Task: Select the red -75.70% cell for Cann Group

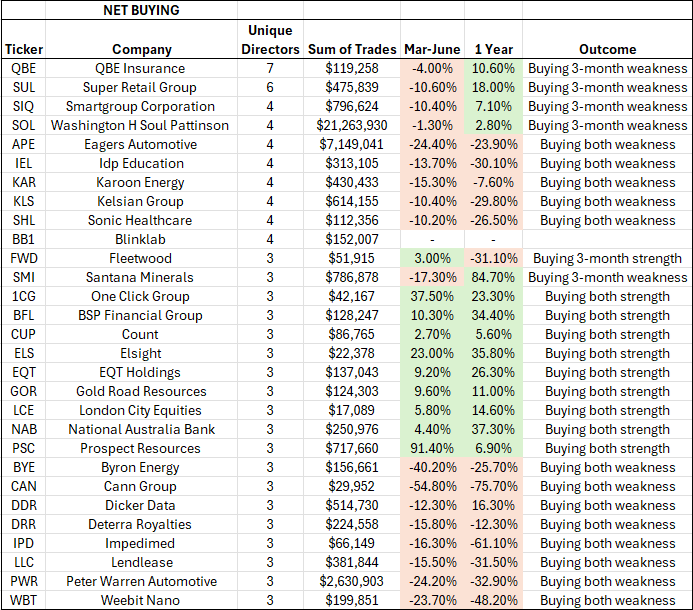Action: pos(493,486)
